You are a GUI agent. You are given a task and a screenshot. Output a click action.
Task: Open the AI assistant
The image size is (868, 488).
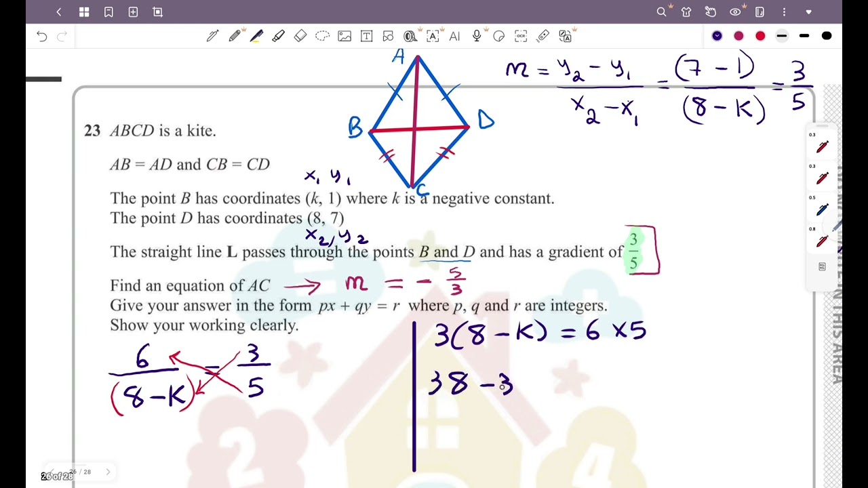454,36
